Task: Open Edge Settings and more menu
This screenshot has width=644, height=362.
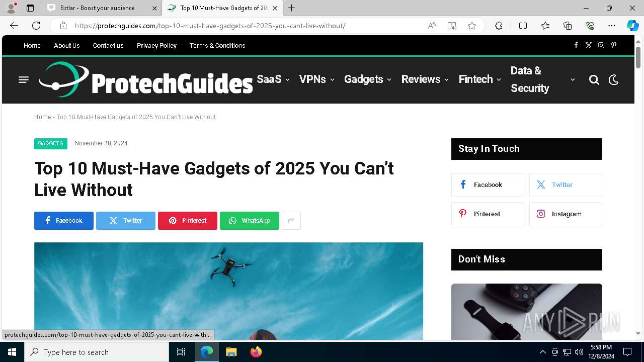Action: coord(612,26)
